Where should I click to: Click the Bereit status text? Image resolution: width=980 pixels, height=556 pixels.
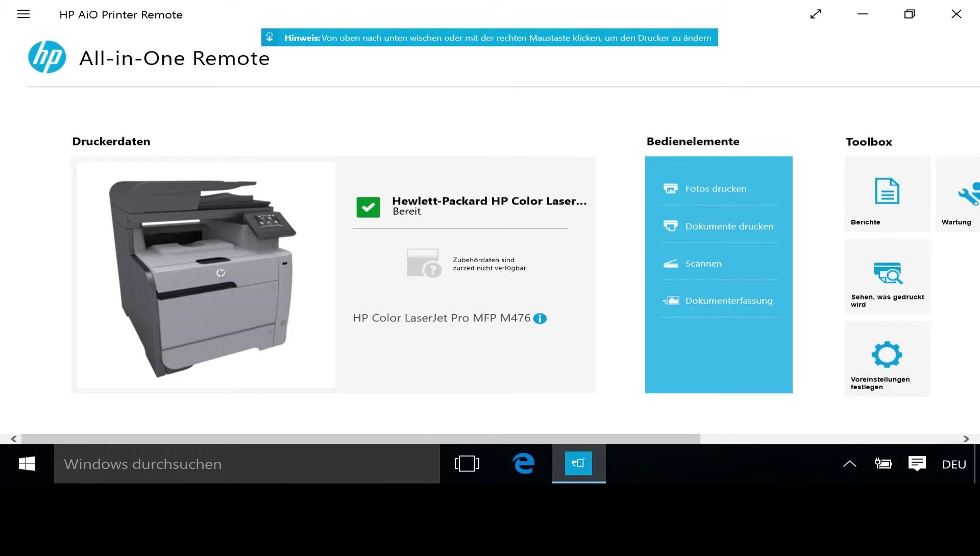click(x=407, y=211)
